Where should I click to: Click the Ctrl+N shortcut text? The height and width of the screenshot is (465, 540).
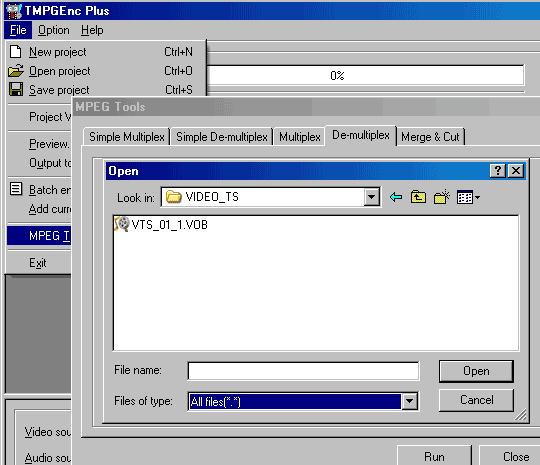(x=178, y=52)
